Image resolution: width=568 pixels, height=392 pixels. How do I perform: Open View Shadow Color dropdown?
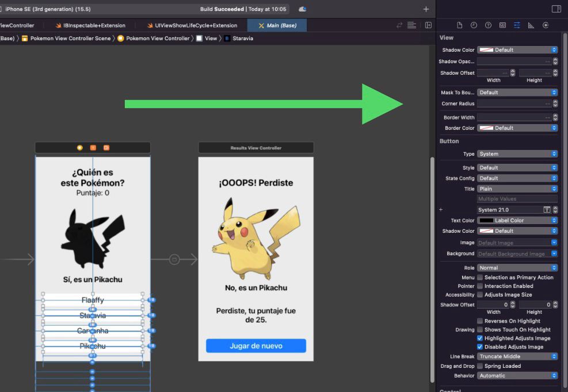[517, 50]
